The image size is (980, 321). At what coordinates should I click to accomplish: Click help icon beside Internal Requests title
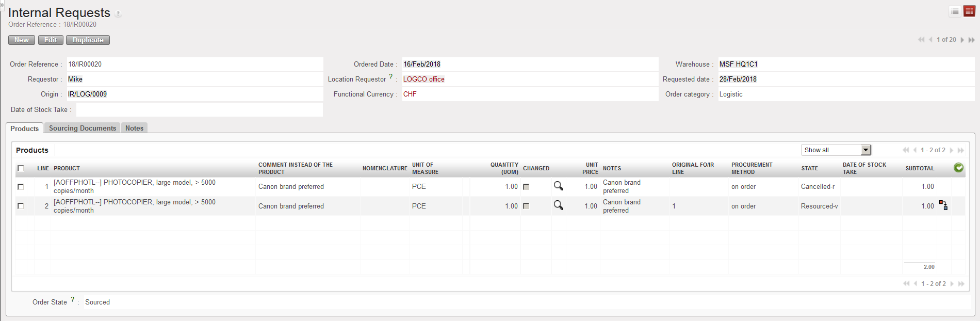coord(118,14)
